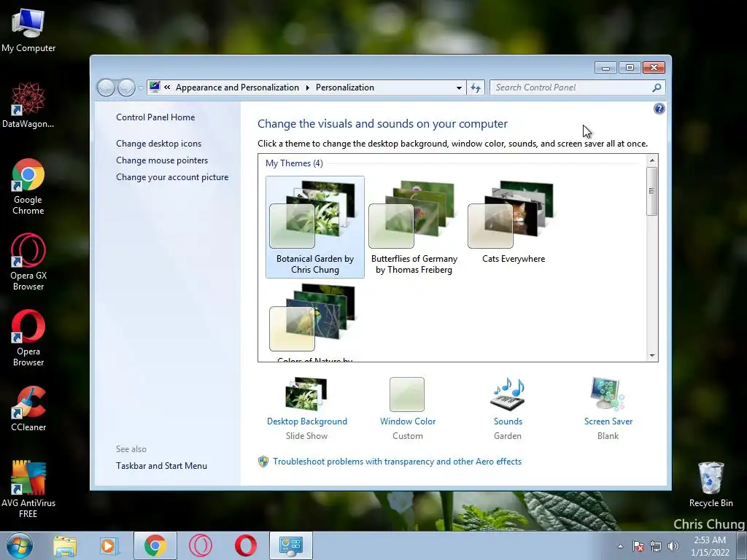Switch to Google Chrome in the taskbar
Viewport: 747px width, 560px height.
(x=155, y=545)
